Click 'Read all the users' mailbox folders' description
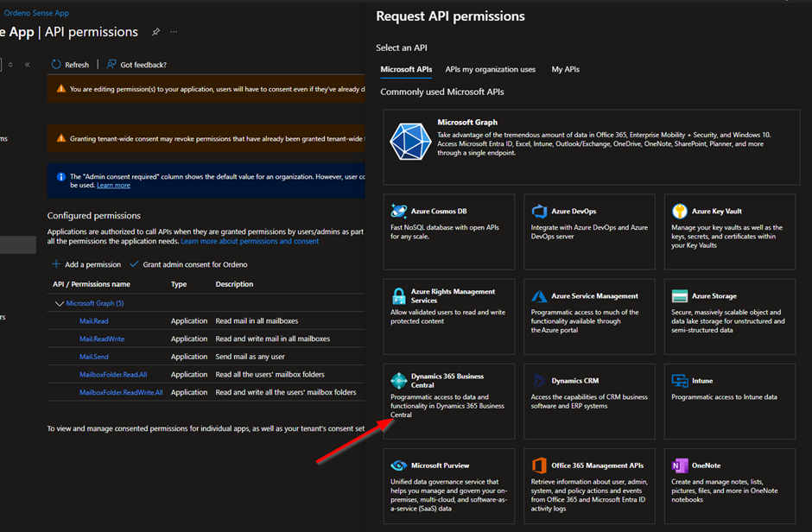812x532 pixels. (270, 375)
